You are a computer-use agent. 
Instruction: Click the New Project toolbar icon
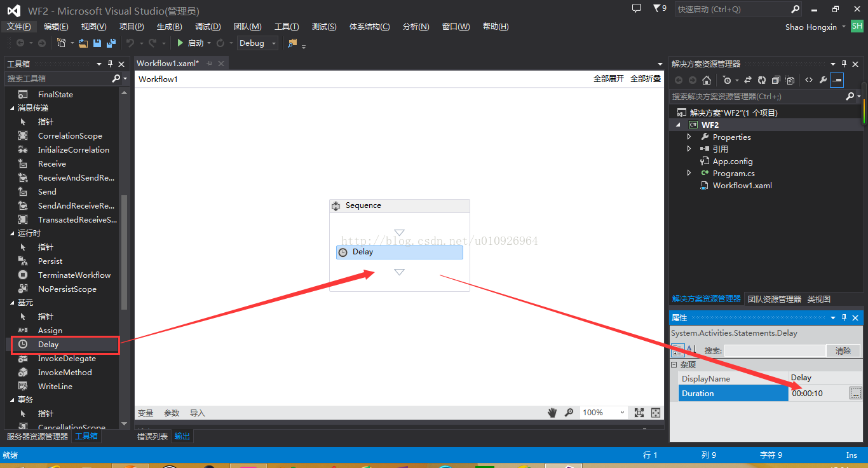[x=62, y=43]
